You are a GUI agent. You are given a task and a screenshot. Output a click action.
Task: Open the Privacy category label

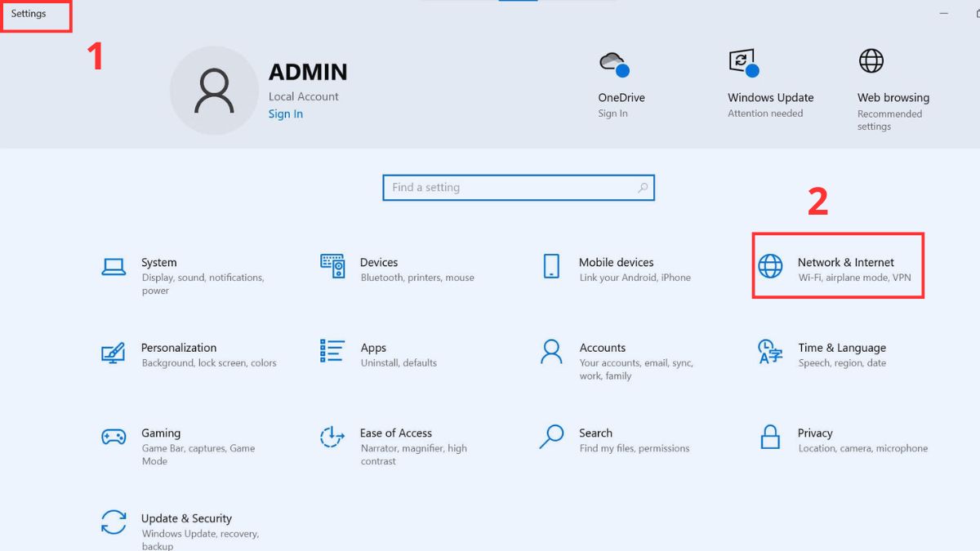tap(815, 433)
